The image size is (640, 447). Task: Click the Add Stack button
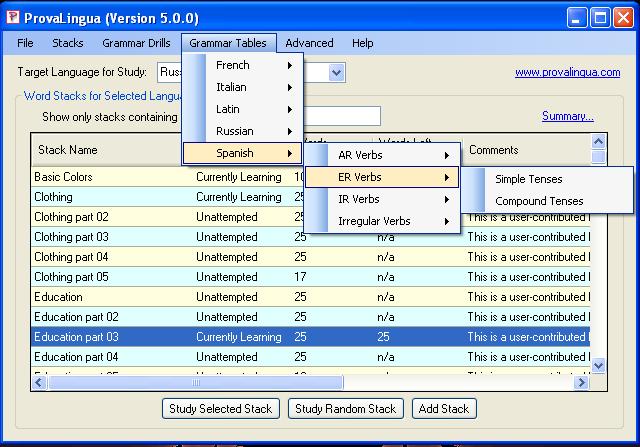pos(444,409)
